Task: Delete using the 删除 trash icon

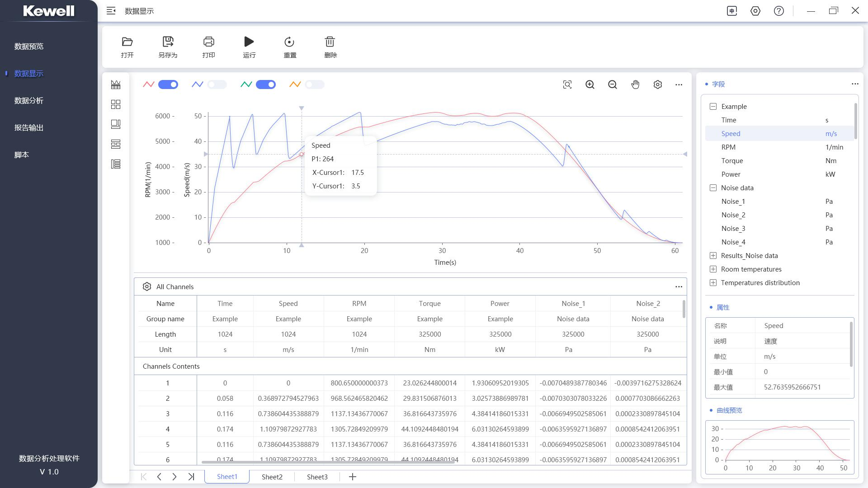Action: pos(330,42)
